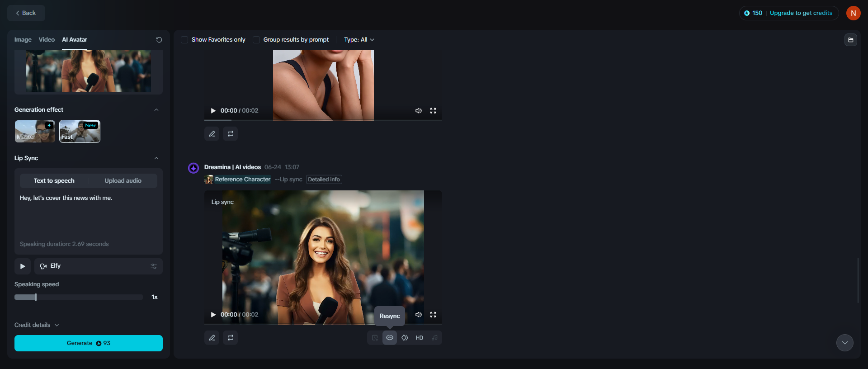Collapse the Generation effect section
This screenshot has width=868, height=369.
point(156,110)
